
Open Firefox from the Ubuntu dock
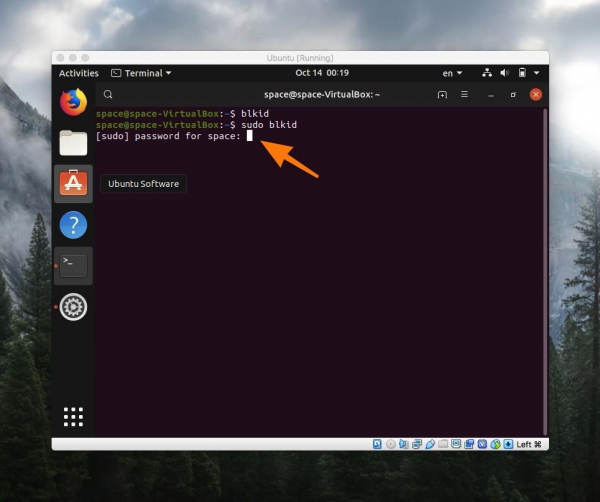tap(73, 102)
